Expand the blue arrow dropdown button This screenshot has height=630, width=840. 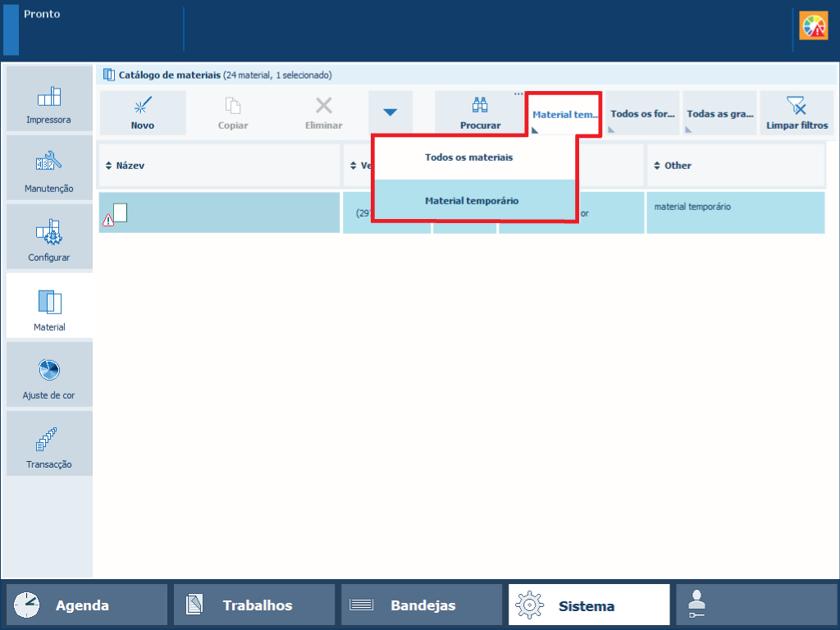pyautogui.click(x=390, y=113)
